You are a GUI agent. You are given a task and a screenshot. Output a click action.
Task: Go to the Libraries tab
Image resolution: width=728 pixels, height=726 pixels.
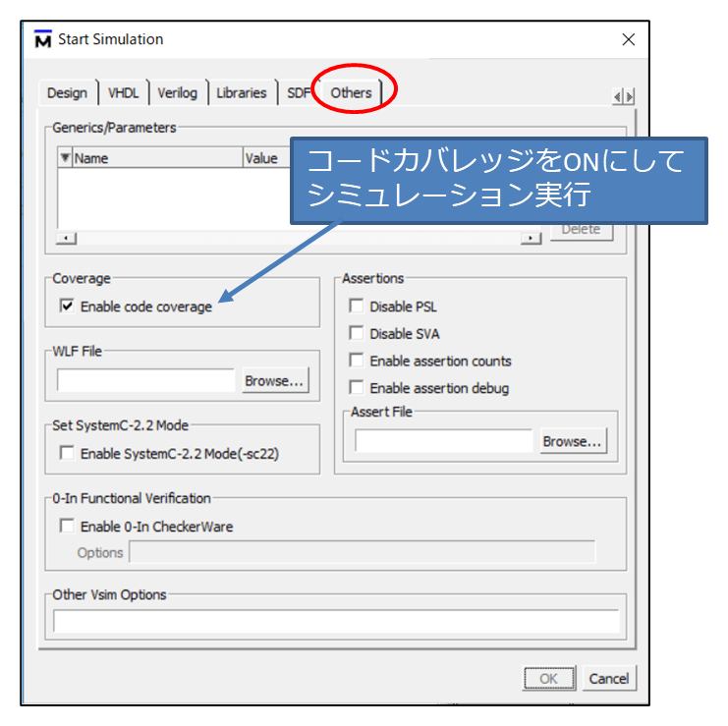click(x=242, y=93)
